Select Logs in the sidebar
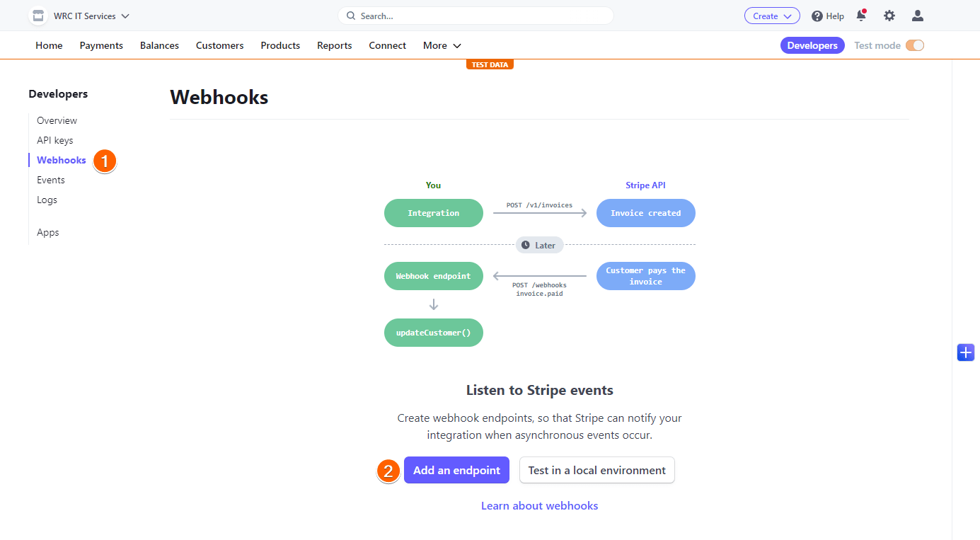Image resolution: width=980 pixels, height=540 pixels. 47,200
